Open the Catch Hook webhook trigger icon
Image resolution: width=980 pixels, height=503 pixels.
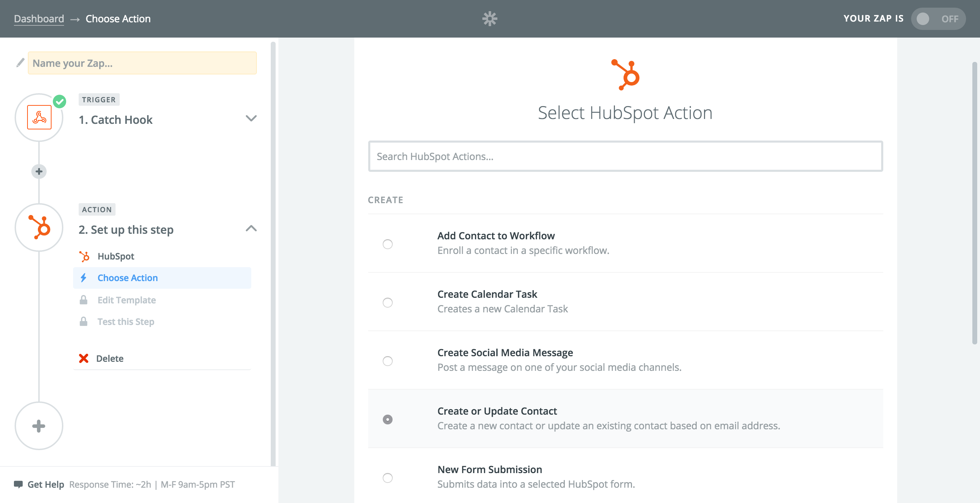(x=39, y=118)
